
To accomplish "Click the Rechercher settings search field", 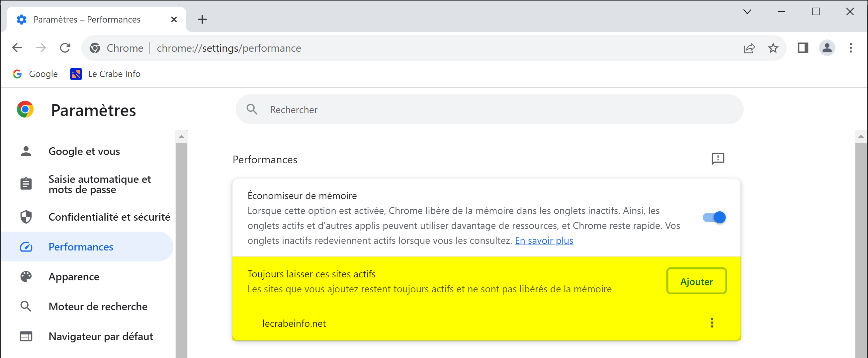I will [x=489, y=109].
